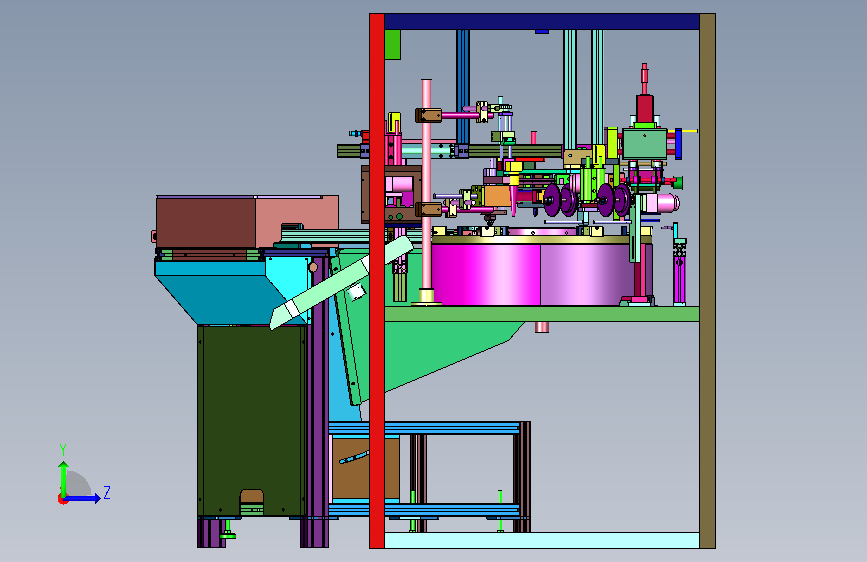Viewport: 867px width, 562px height.
Task: Select the small green block near top beam
Action: 392,44
